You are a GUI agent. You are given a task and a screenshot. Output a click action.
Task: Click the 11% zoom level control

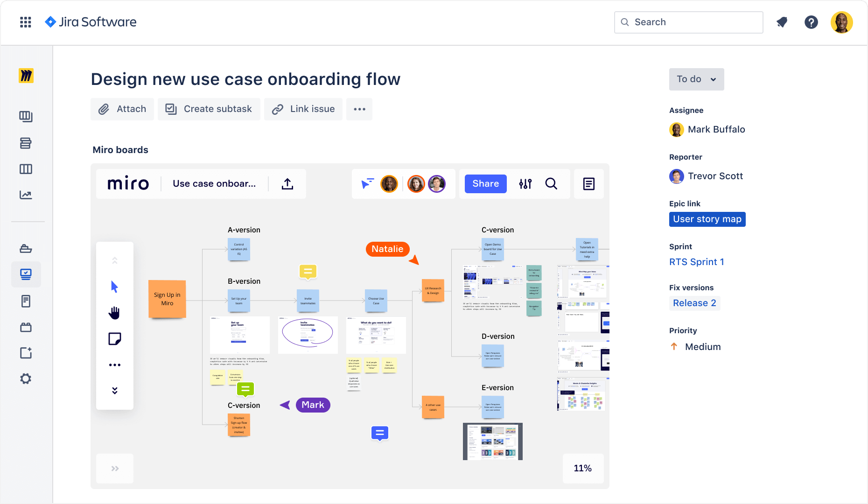pyautogui.click(x=582, y=468)
